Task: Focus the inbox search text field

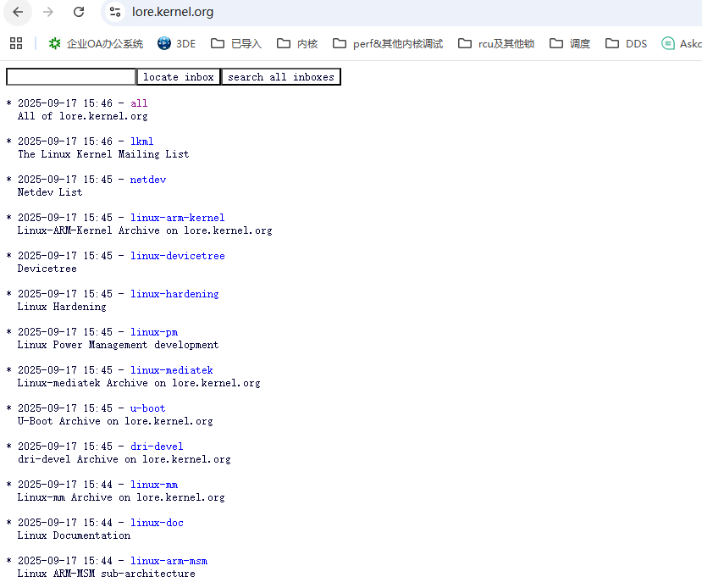Action: tap(71, 77)
